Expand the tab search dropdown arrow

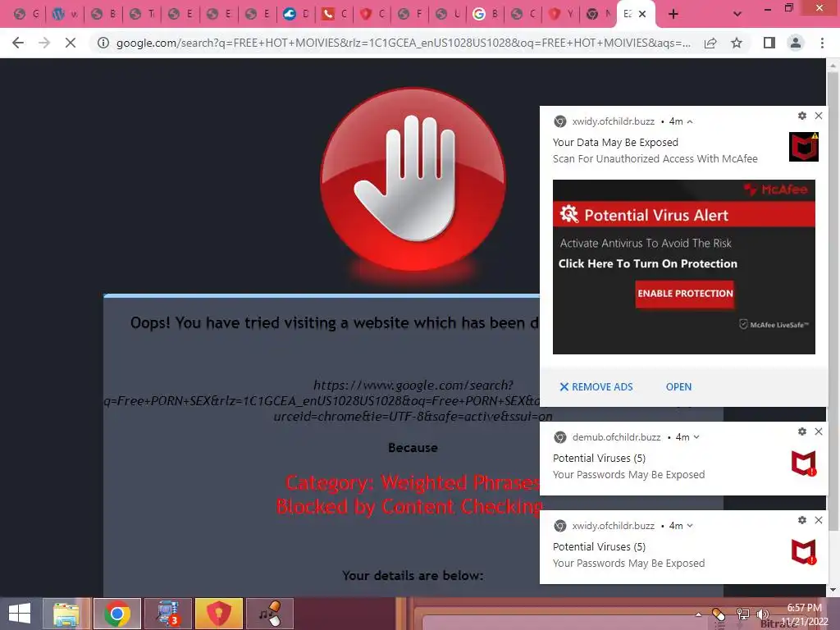coord(737,15)
